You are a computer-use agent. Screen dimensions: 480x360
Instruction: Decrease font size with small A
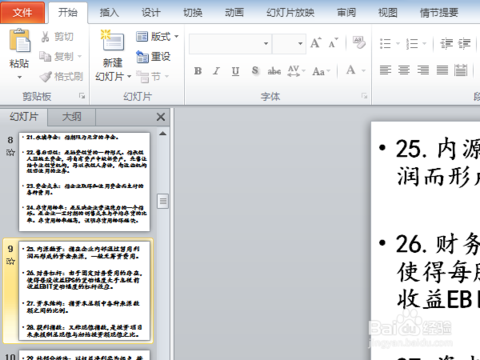click(333, 43)
